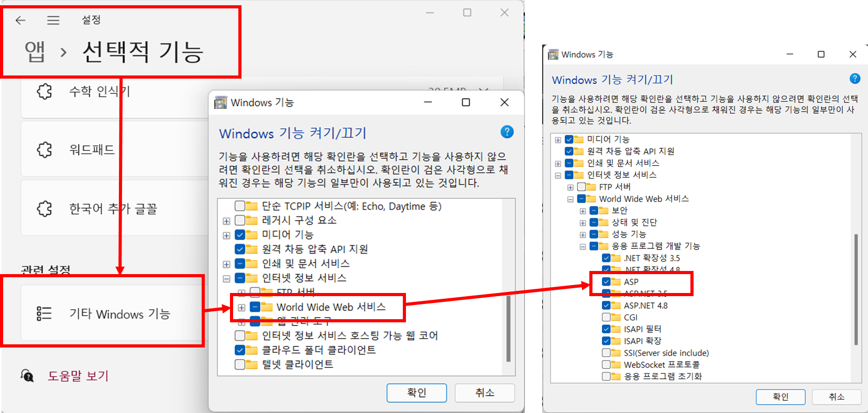Expand 레거시 구성 요소 in middle dialog

(x=226, y=221)
